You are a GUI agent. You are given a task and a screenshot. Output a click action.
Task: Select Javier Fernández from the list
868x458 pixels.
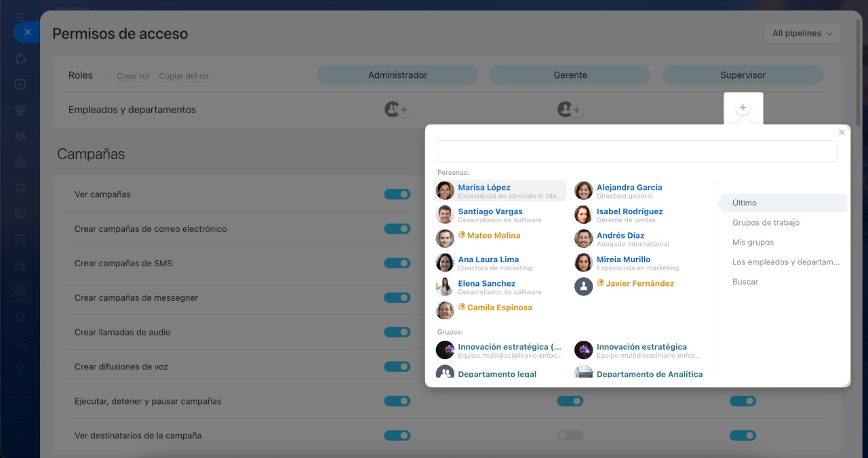point(639,287)
